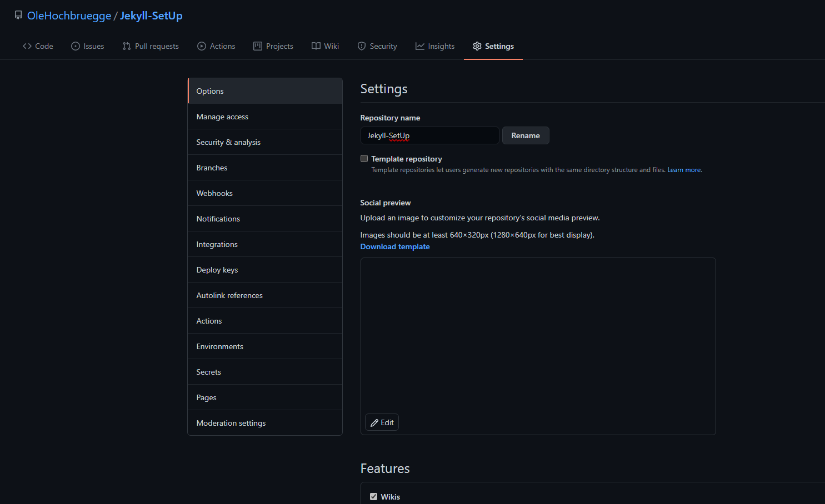Viewport: 825px width, 504px height.
Task: Open Deploy keys settings
Action: (265, 270)
